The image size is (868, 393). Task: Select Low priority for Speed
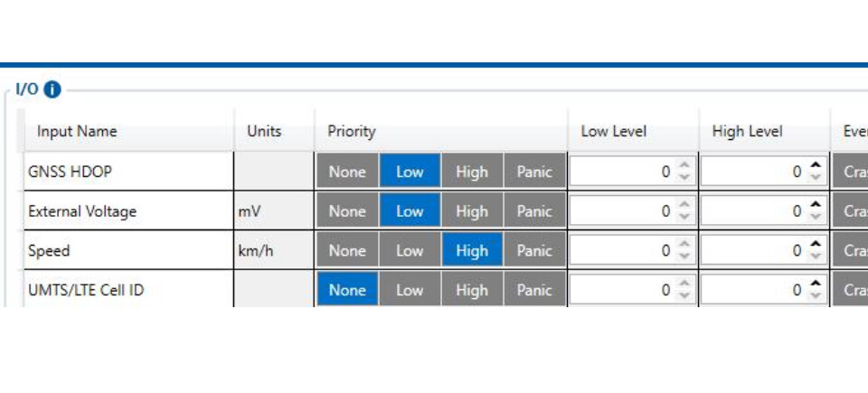pos(410,251)
